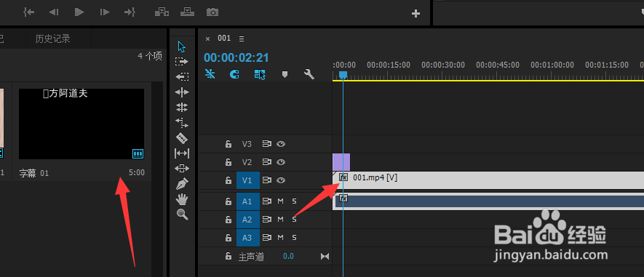Click master volume value 0.0

click(x=288, y=257)
